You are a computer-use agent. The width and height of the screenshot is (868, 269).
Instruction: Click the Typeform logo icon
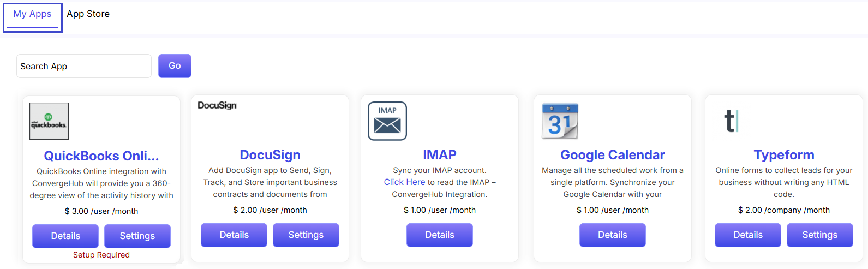[x=731, y=121]
